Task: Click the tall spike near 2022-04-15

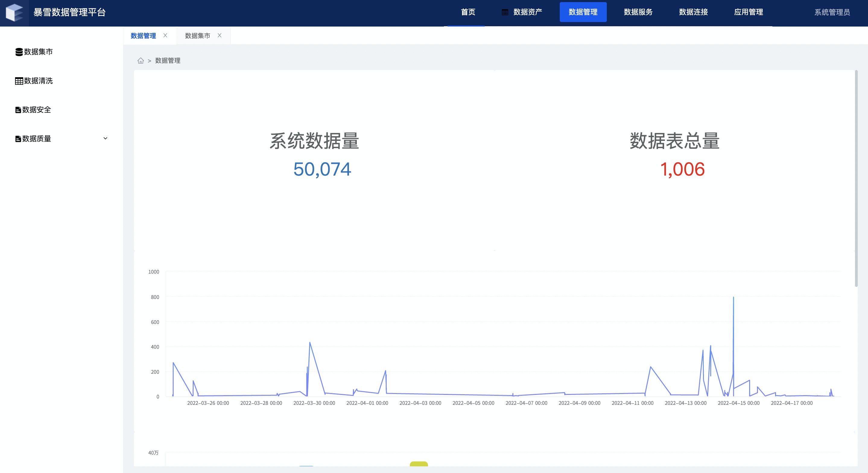Action: pos(733,298)
